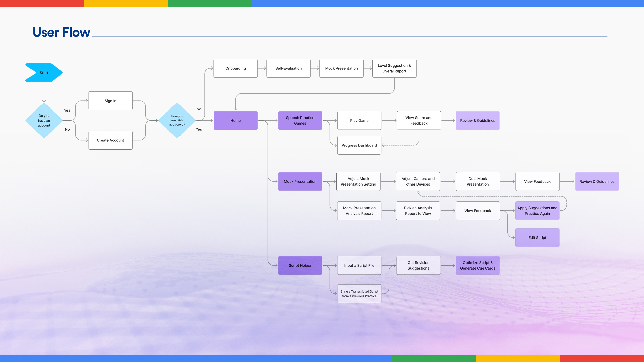Click the View Score and Feedback box

(419, 120)
